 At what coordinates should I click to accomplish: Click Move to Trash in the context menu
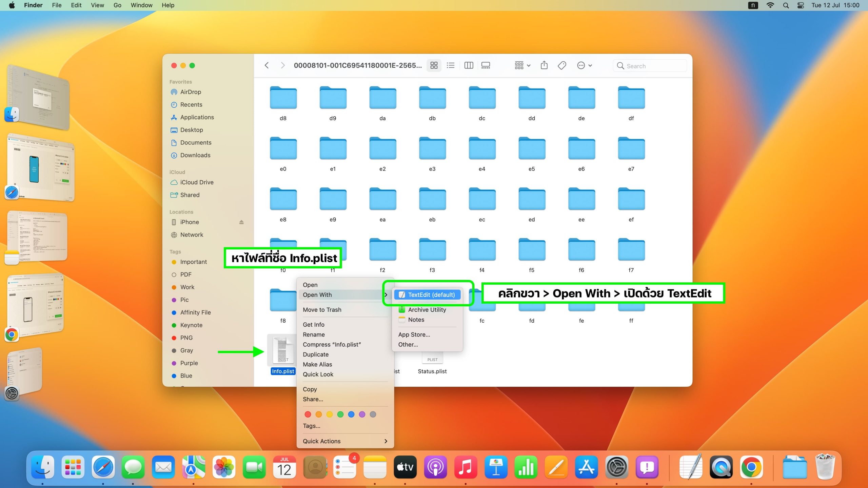pyautogui.click(x=322, y=309)
